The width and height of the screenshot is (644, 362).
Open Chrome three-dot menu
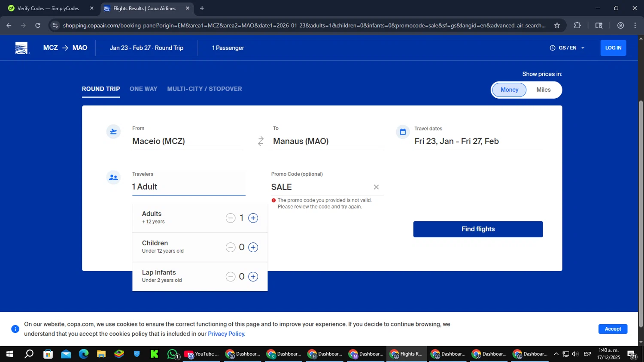635,25
